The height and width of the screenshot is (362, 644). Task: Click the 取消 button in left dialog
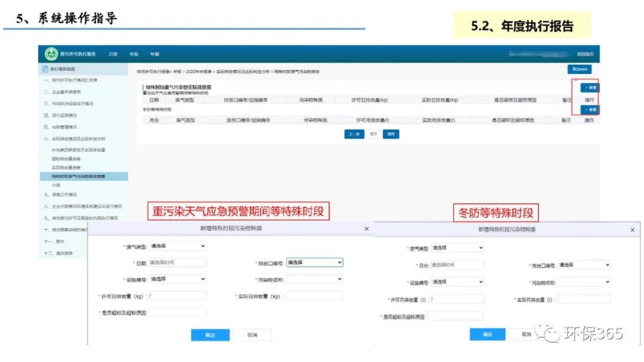[252, 335]
